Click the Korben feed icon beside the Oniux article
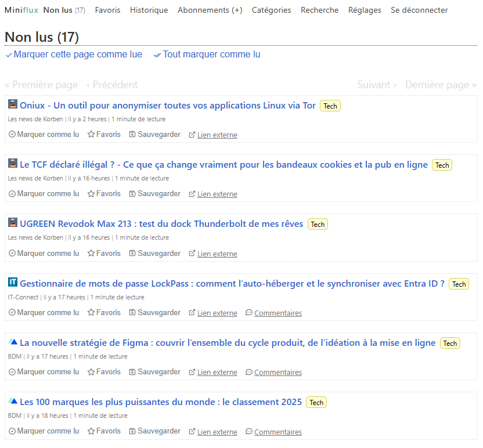This screenshot has width=483, height=448. [13, 104]
